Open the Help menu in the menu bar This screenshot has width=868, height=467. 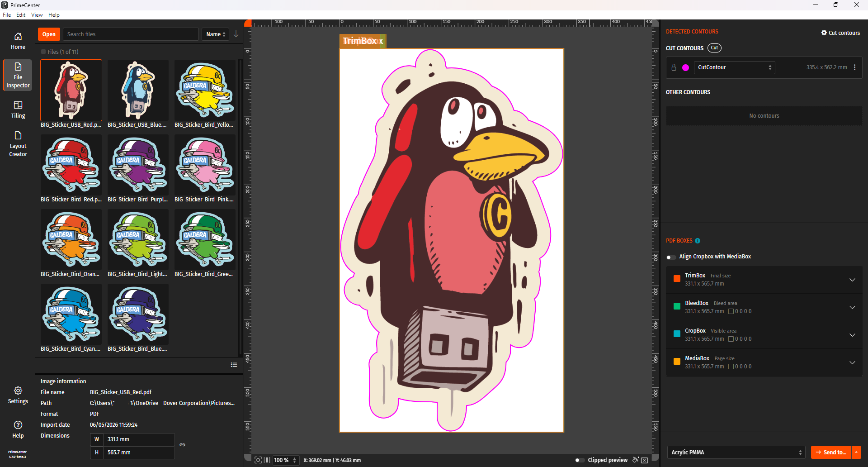(54, 15)
